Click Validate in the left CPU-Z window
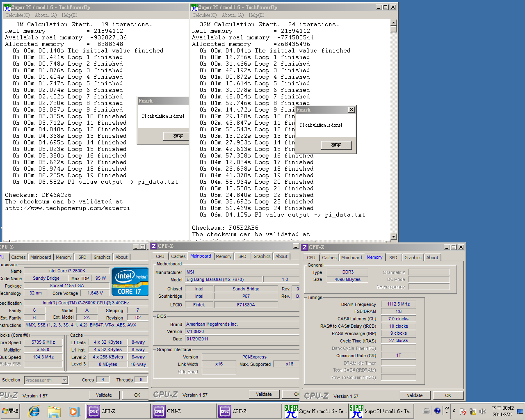 (104, 395)
